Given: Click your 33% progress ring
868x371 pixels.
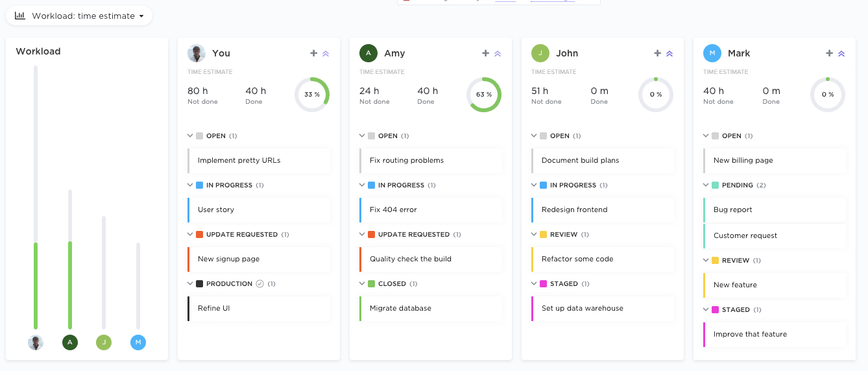Looking at the screenshot, I should click(312, 95).
